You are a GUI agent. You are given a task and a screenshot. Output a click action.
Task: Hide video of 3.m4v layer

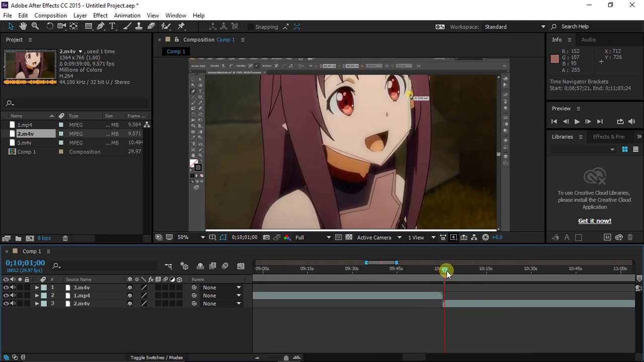tap(6, 288)
